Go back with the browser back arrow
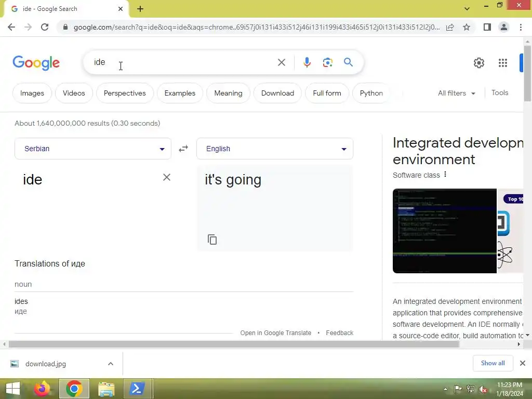This screenshot has height=399, width=532. coord(11,27)
